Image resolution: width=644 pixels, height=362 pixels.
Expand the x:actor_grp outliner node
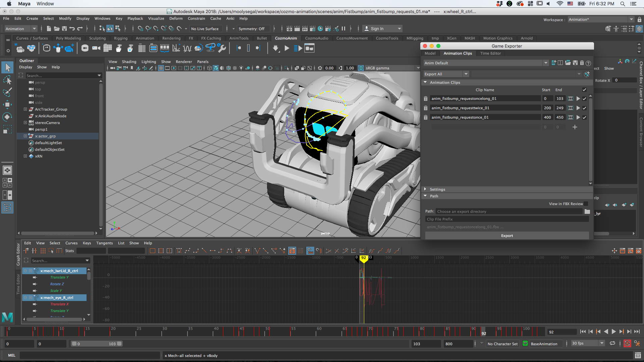tap(25, 136)
